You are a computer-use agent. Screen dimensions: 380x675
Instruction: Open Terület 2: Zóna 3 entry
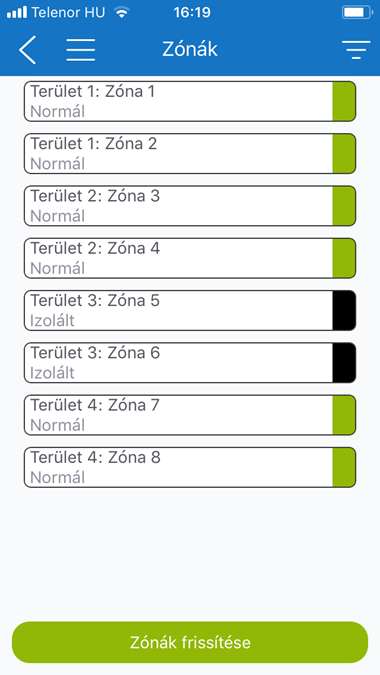click(190, 206)
